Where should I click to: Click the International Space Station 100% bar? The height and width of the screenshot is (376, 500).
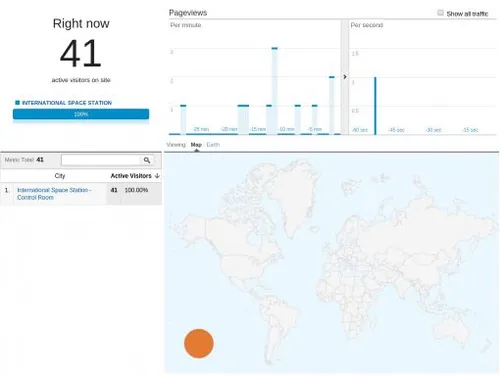coord(81,114)
